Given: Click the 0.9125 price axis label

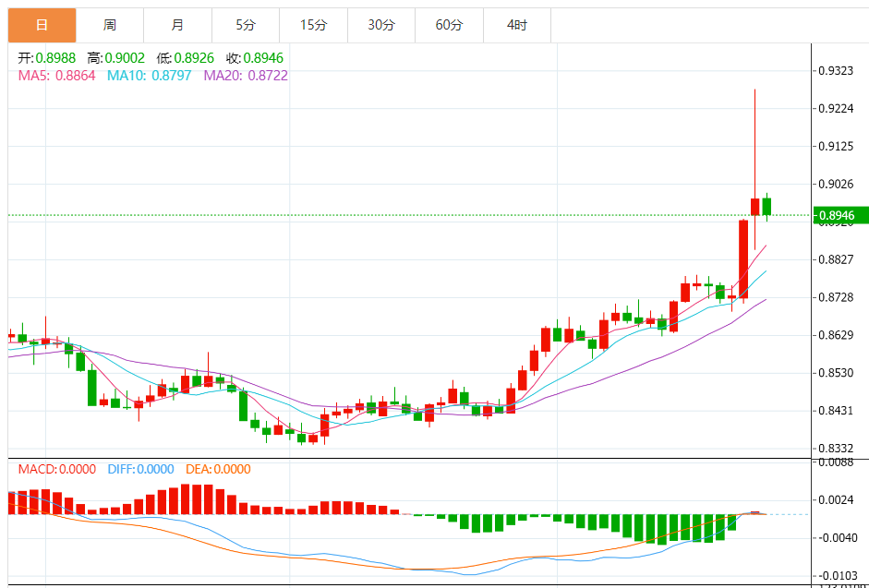Looking at the screenshot, I should 837,146.
